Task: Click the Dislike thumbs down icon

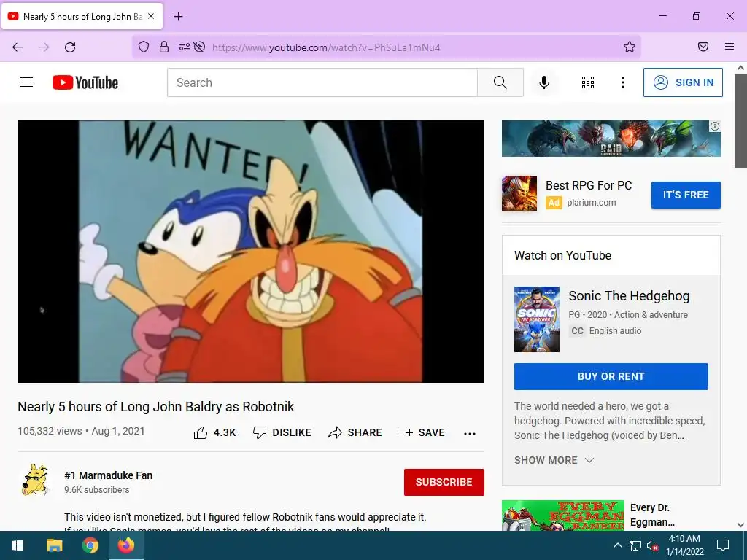Action: (260, 433)
